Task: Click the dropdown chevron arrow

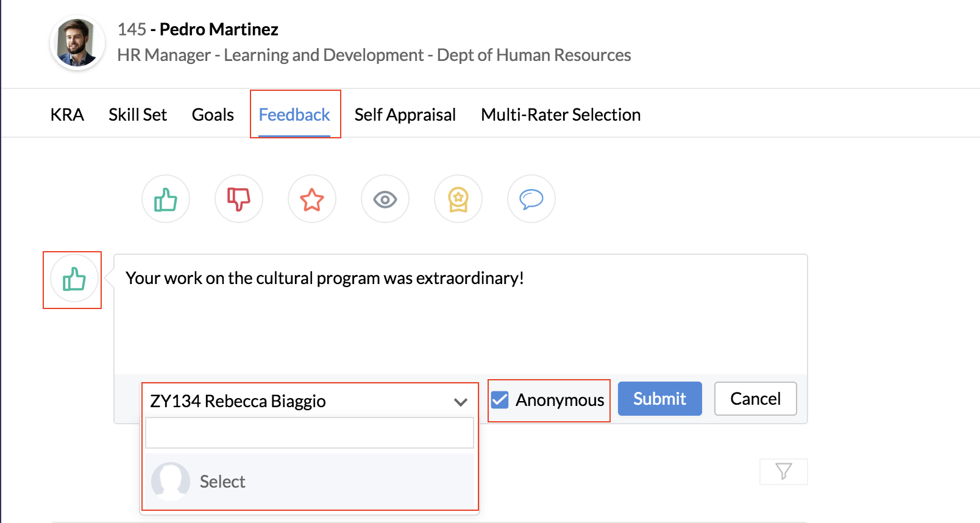Action: coord(461,402)
